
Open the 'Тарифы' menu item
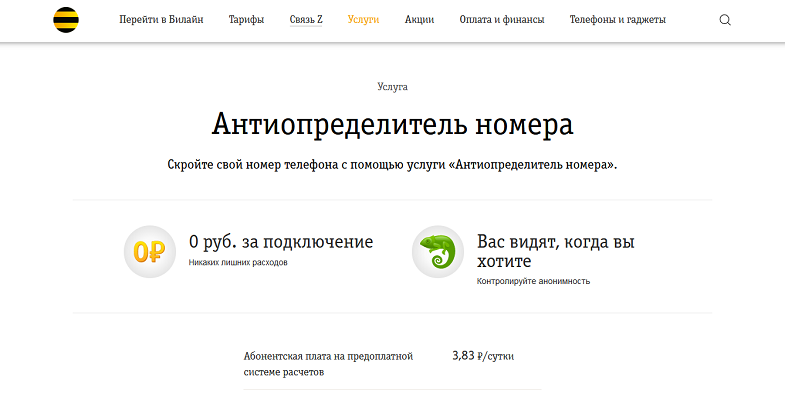click(x=246, y=20)
